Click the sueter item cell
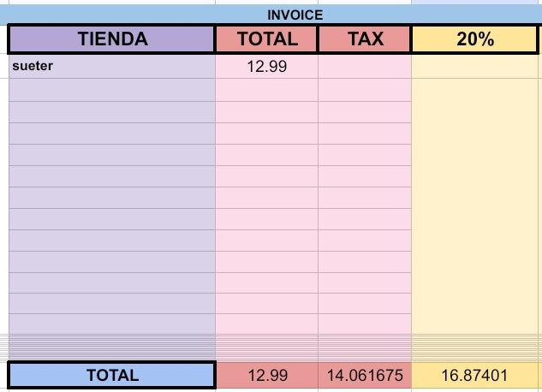Viewport: 542px width, 392px height. click(112, 66)
